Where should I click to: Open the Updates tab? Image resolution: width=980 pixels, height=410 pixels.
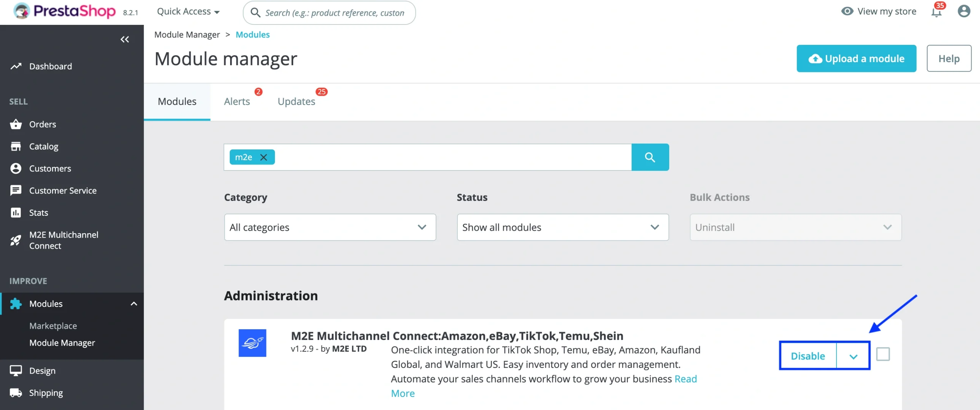[x=296, y=101]
